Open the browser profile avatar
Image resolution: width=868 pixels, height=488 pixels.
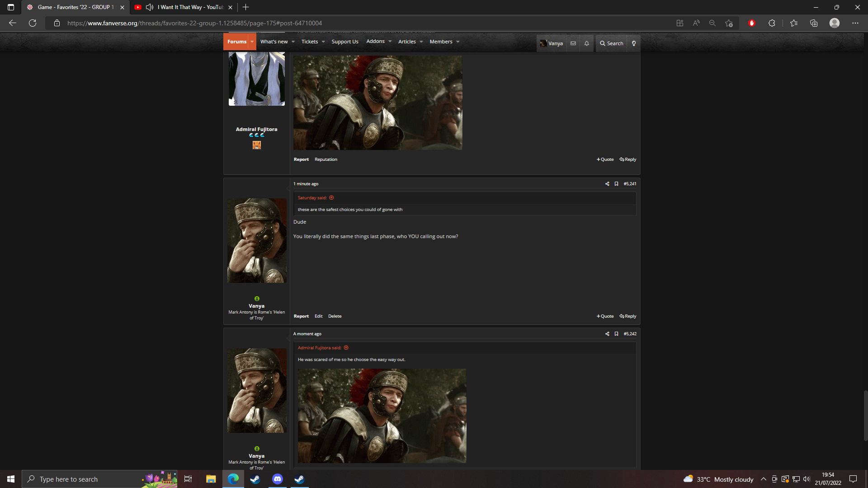(835, 23)
